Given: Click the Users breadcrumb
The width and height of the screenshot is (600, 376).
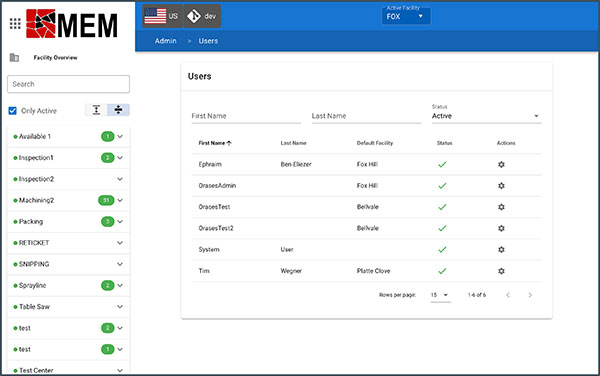Looking at the screenshot, I should click(208, 41).
